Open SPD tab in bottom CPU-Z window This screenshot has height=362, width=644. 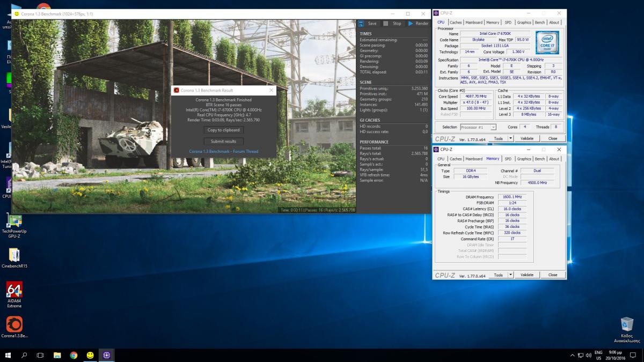[508, 159]
